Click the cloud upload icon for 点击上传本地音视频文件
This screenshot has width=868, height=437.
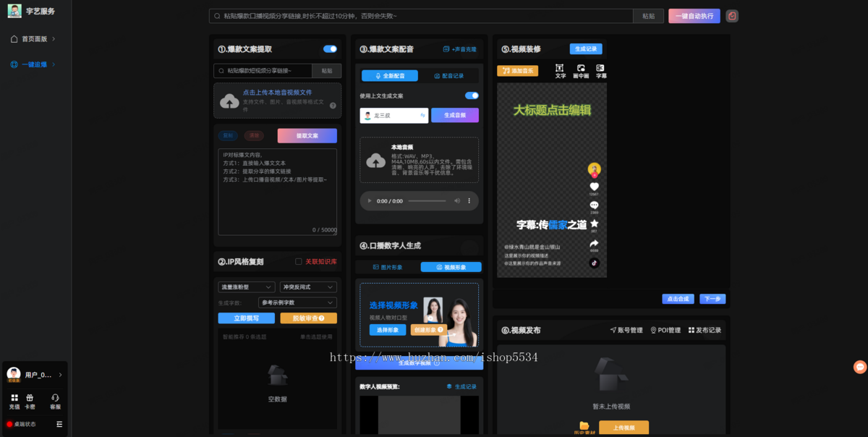coord(229,101)
